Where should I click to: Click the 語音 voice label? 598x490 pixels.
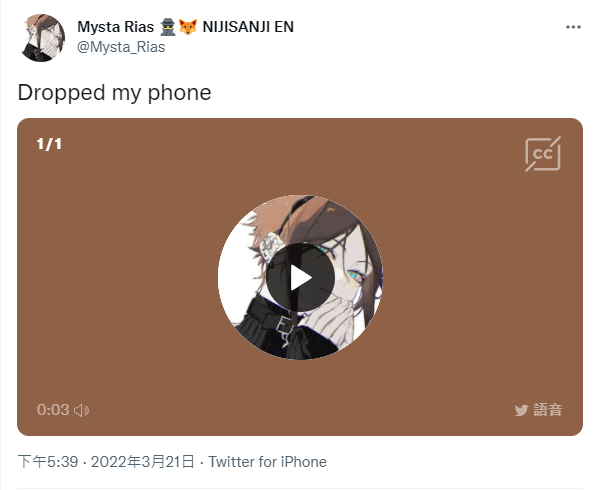point(548,410)
